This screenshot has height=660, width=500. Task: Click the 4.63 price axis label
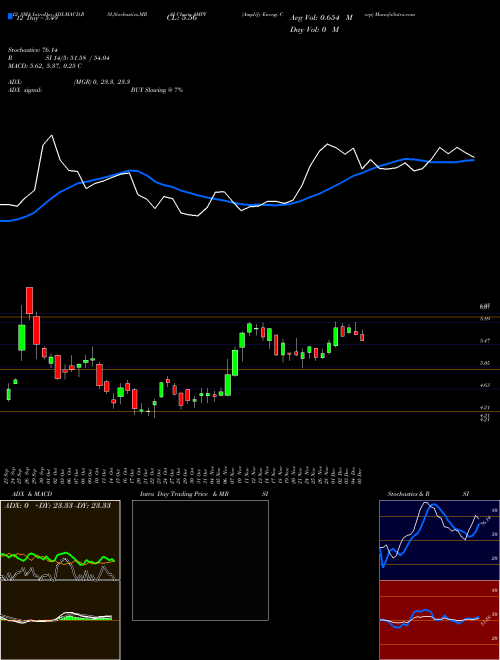(484, 385)
